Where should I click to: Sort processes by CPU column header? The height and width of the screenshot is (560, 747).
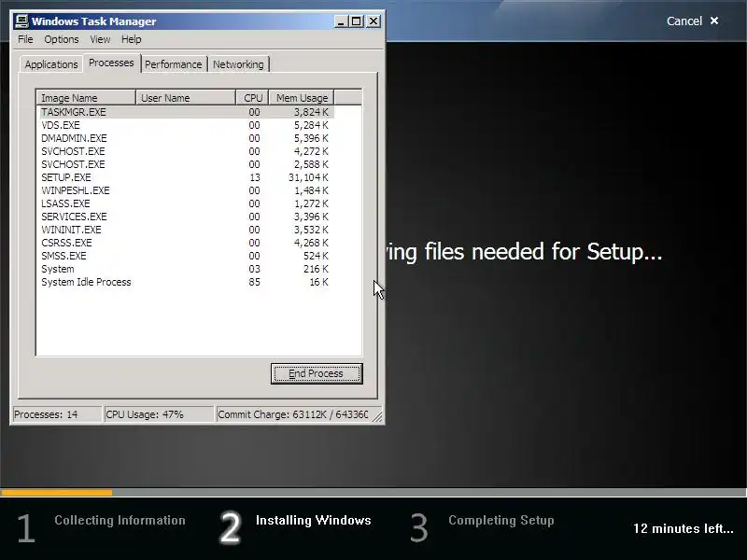pyautogui.click(x=252, y=98)
